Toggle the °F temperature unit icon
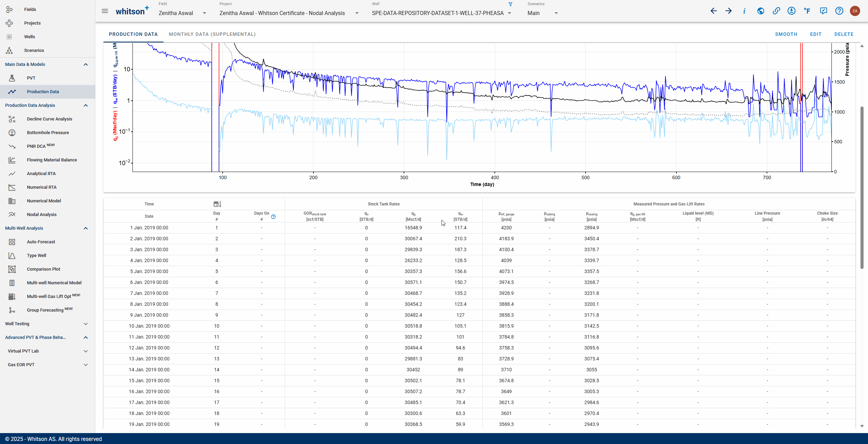 [x=807, y=11]
